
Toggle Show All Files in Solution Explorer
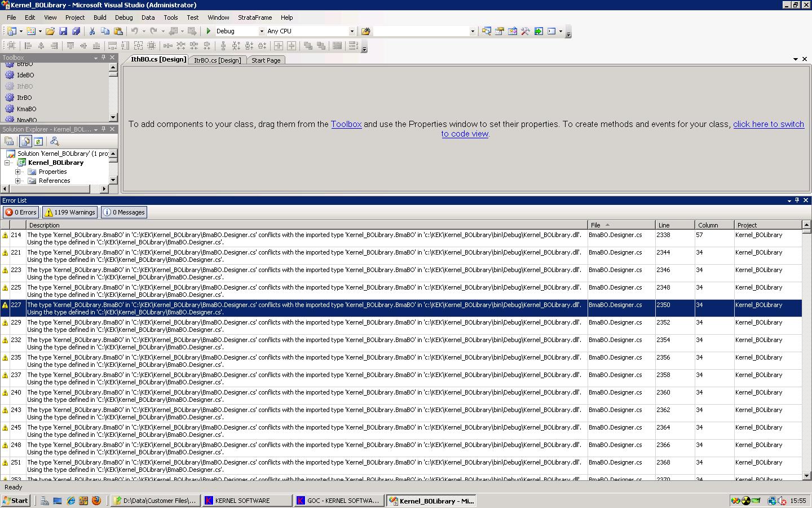point(25,141)
